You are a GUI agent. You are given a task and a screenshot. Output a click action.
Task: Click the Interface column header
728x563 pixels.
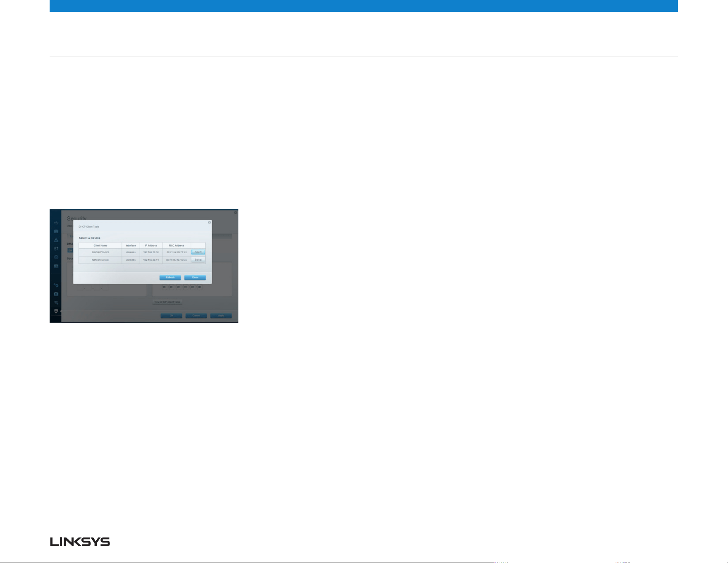[x=131, y=246]
